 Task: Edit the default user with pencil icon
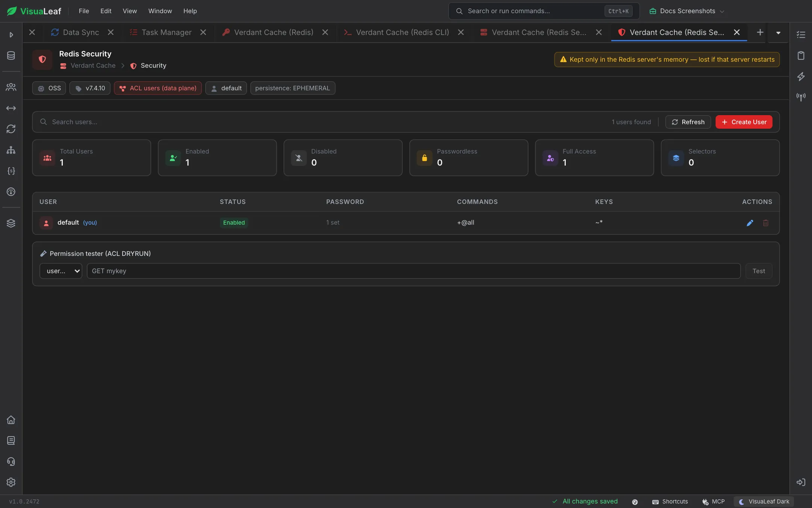coord(750,223)
